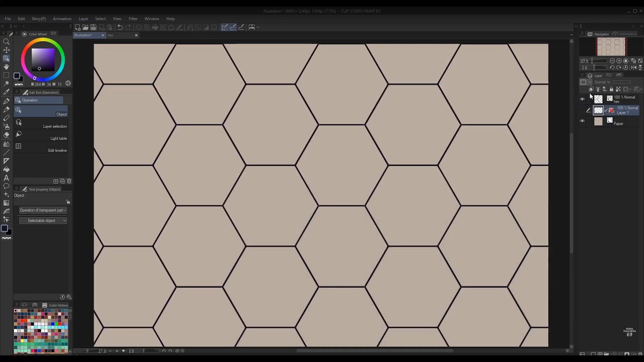This screenshot has height=362, width=644.
Task: Open the File menu
Action: (8, 19)
